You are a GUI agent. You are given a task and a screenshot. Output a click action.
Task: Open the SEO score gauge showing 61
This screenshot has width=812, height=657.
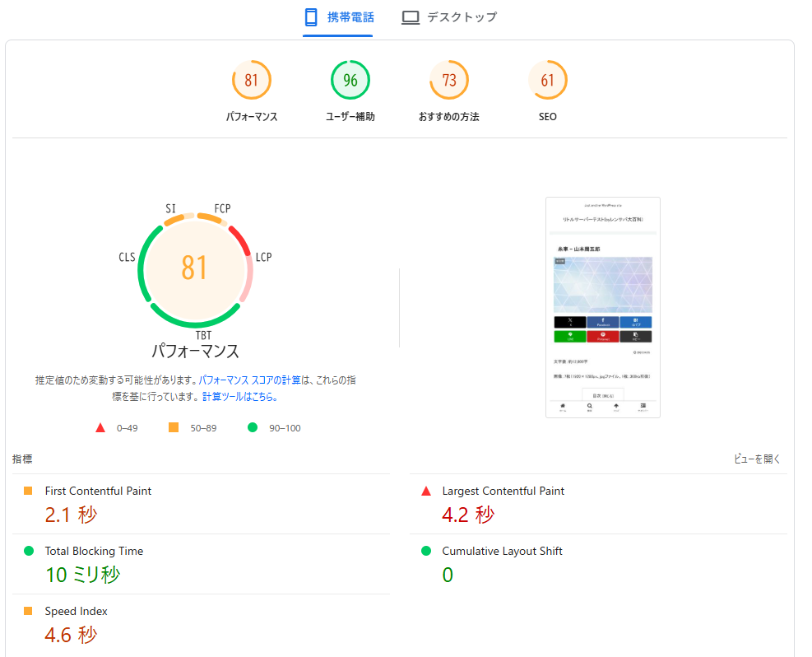click(548, 81)
